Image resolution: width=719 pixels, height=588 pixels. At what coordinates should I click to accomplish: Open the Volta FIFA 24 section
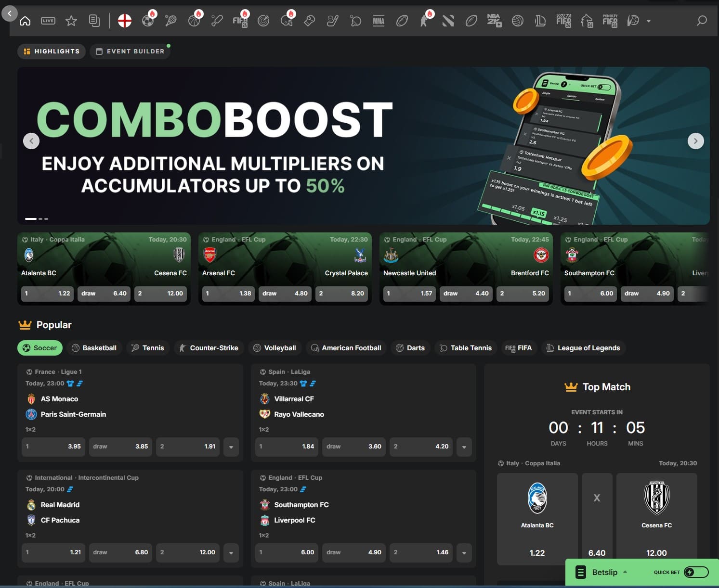(563, 21)
